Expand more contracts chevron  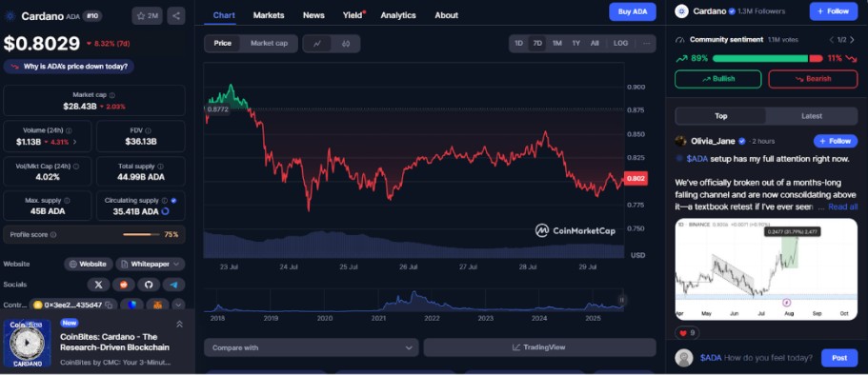pyautogui.click(x=177, y=305)
